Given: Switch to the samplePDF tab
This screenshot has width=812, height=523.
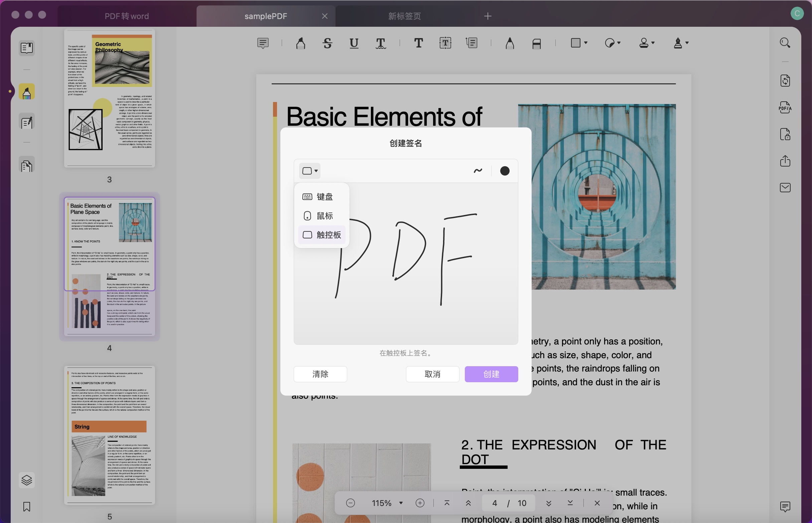Looking at the screenshot, I should [x=266, y=16].
